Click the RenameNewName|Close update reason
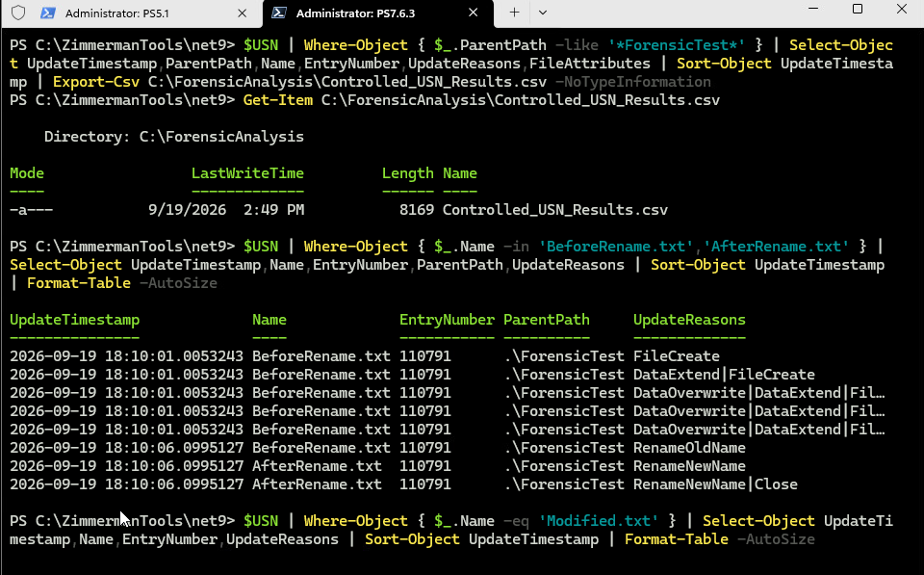924x575 pixels. [x=715, y=484]
